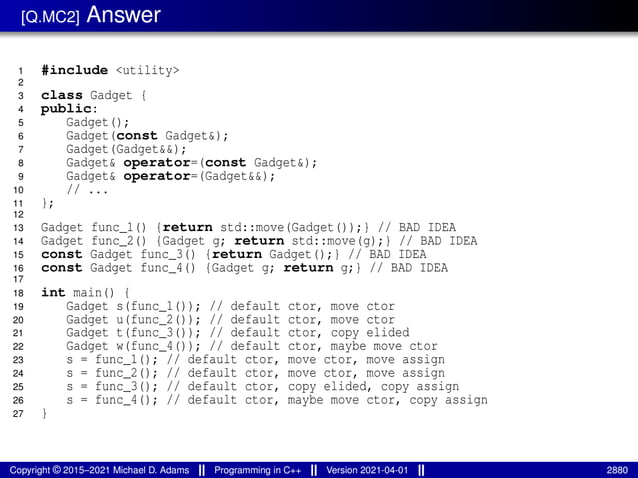This screenshot has width=638, height=478.
Task: Click the func_2 definition on line 14
Action: tap(259, 240)
